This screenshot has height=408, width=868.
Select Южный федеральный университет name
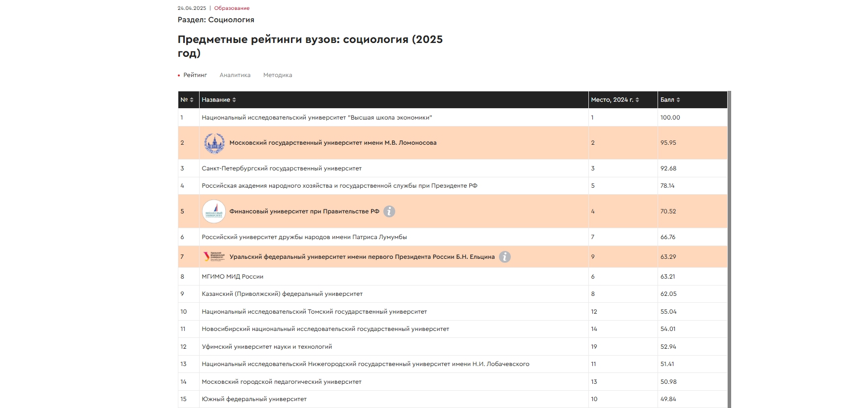[x=254, y=399]
